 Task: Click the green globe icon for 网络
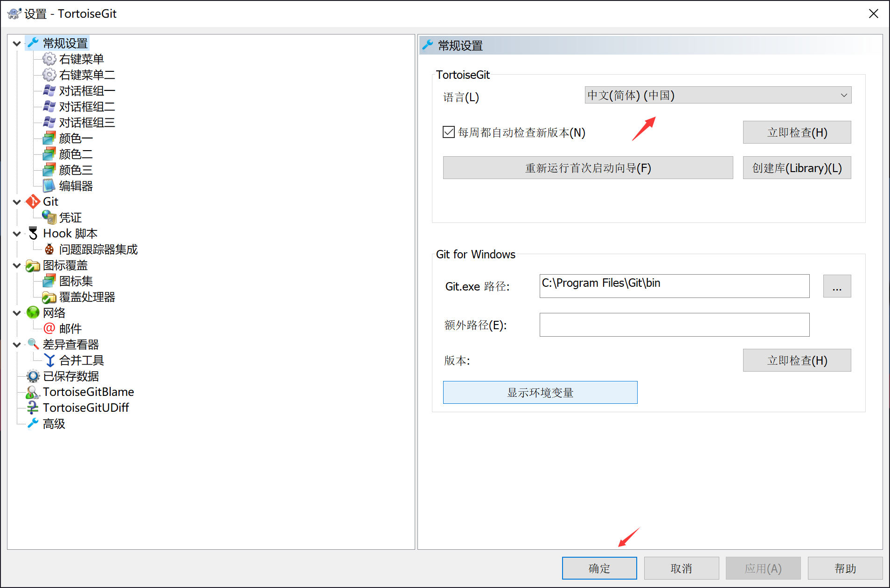(33, 313)
